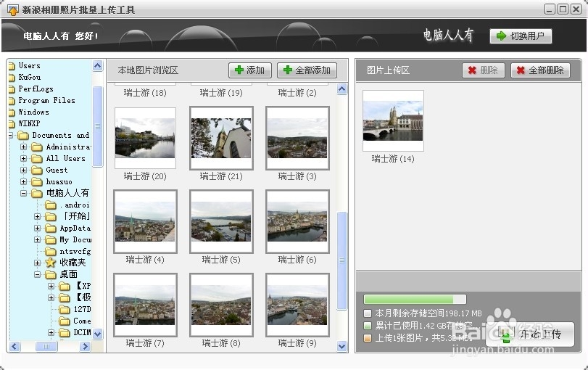This screenshot has width=588, height=370.
Task: Expand the huasuo folder node
Action: (x=24, y=181)
